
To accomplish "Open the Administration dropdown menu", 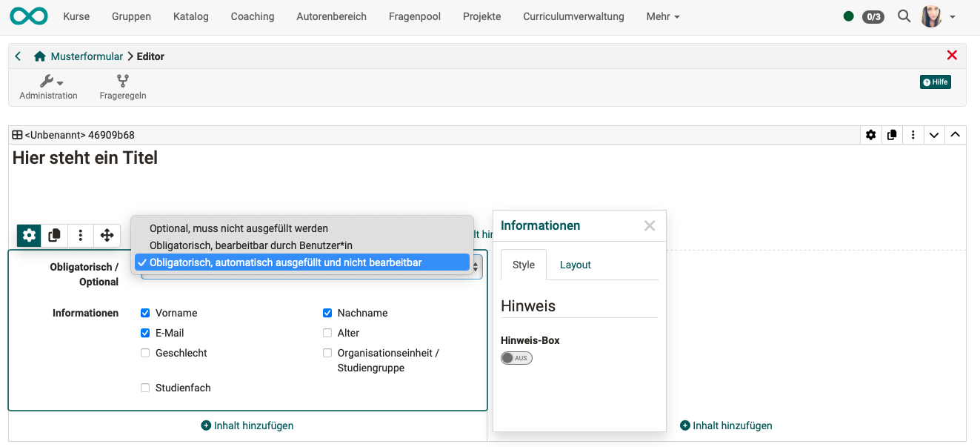I will click(49, 87).
